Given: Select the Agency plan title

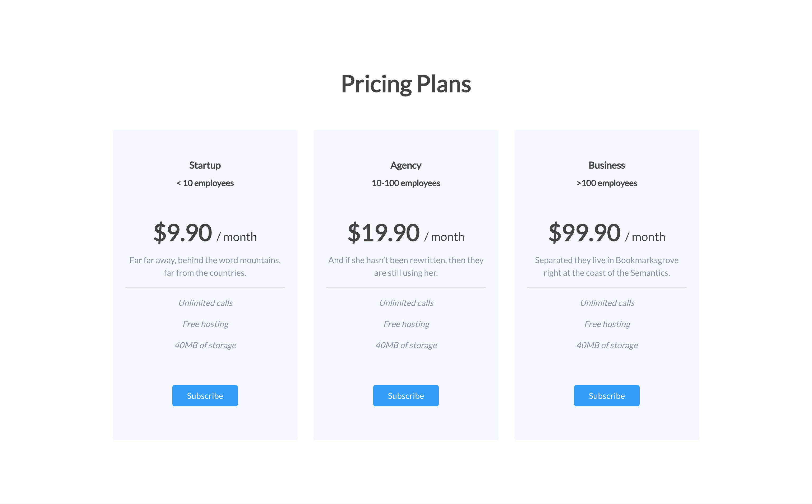Looking at the screenshot, I should pyautogui.click(x=405, y=165).
